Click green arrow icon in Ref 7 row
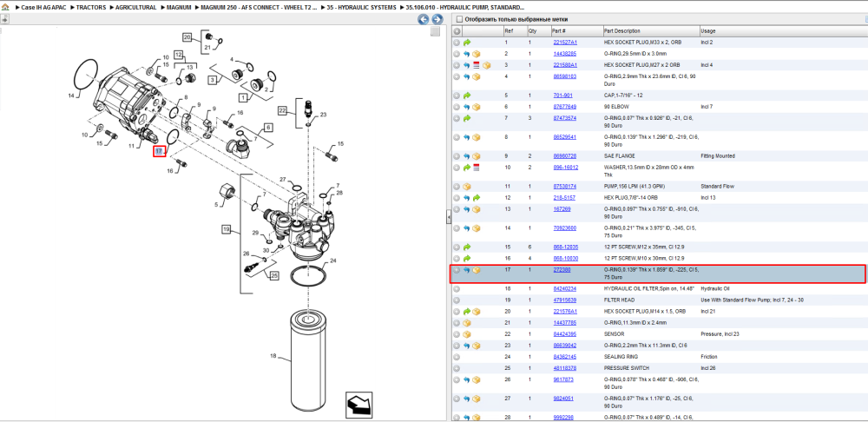 click(x=467, y=118)
